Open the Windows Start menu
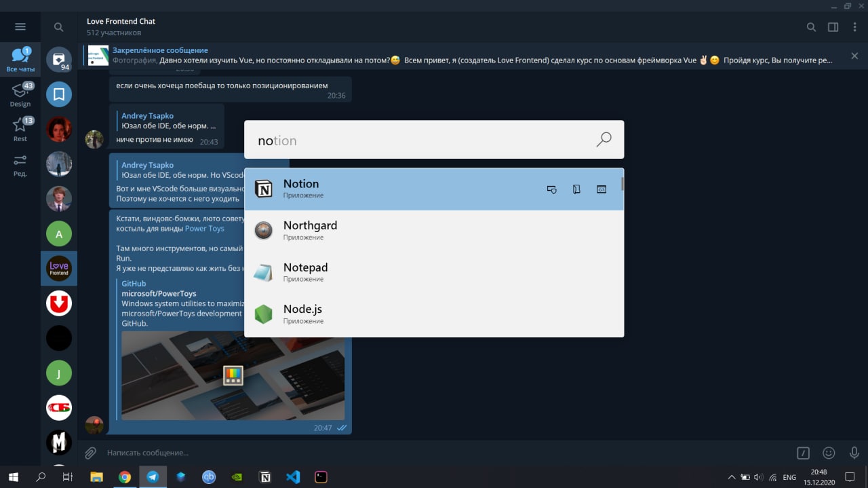The image size is (868, 488). (x=13, y=477)
